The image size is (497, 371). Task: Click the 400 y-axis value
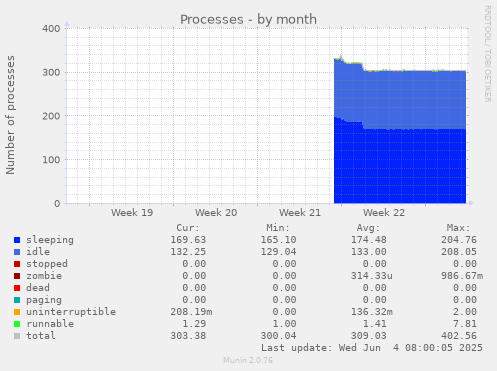tap(51, 29)
